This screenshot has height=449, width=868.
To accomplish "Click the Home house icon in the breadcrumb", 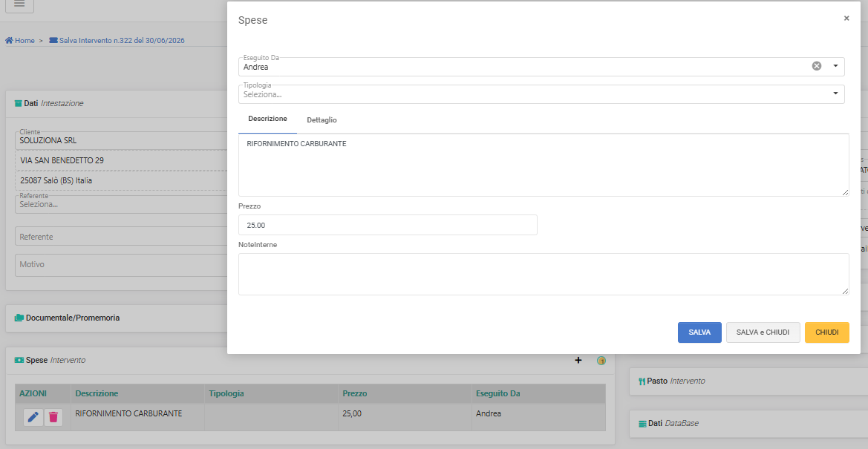I will (9, 40).
